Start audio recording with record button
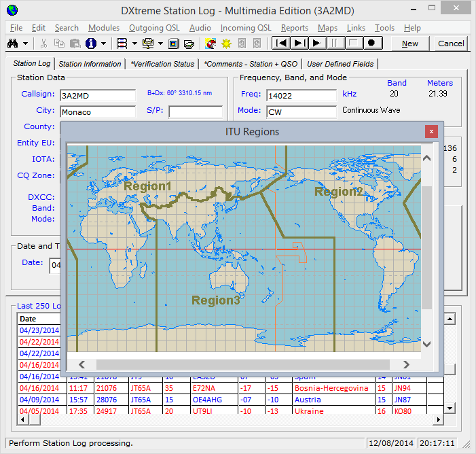This screenshot has width=476, height=454. pyautogui.click(x=372, y=43)
